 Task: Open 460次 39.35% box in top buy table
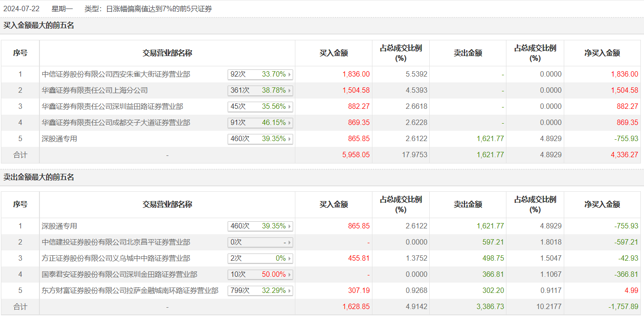260,139
